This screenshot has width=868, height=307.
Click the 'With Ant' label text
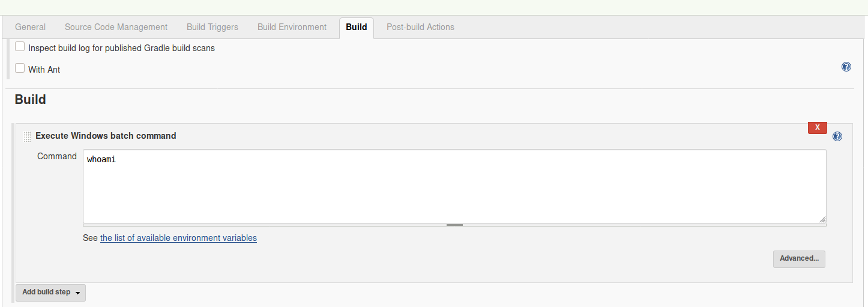tap(44, 70)
